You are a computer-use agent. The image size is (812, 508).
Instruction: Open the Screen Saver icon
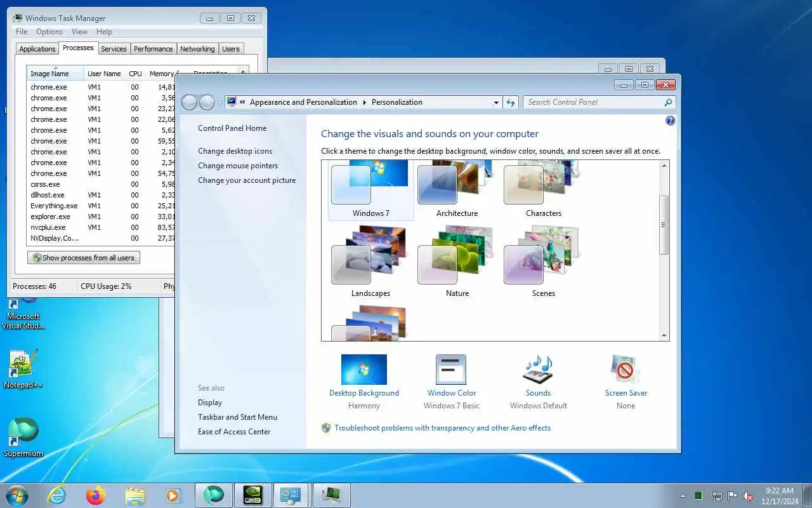625,370
